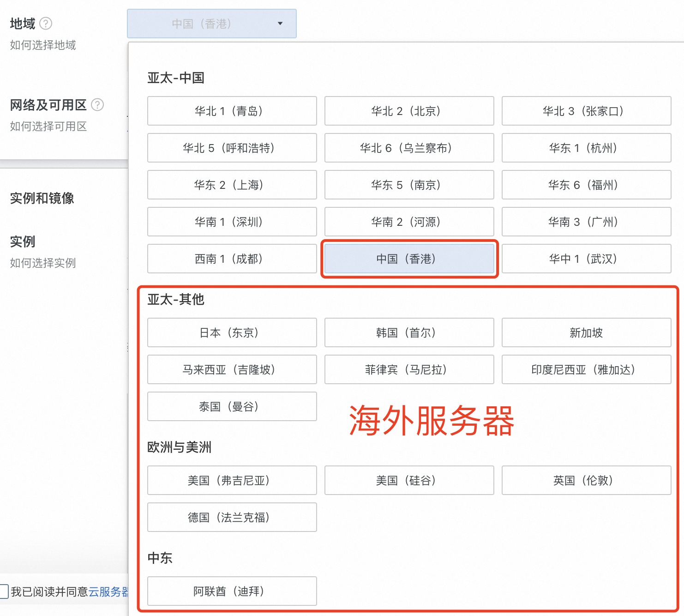Image resolution: width=684 pixels, height=616 pixels.
Task: Select region 华北 6（乌兰察布）
Action: [409, 148]
